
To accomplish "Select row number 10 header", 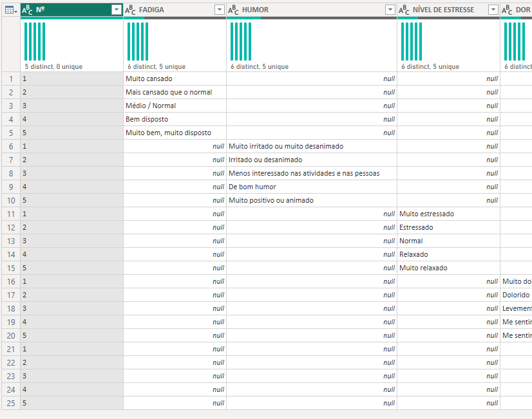I will (x=11, y=200).
